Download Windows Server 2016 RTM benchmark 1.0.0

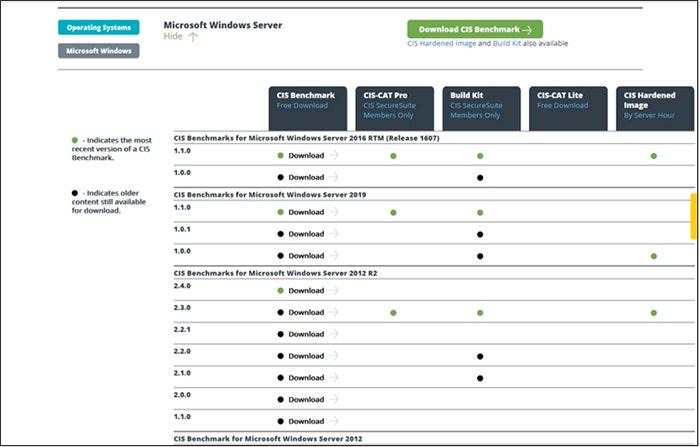coord(306,177)
